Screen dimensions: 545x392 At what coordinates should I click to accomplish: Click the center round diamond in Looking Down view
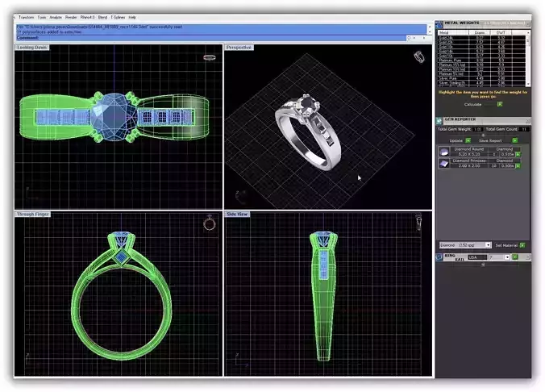pos(114,117)
